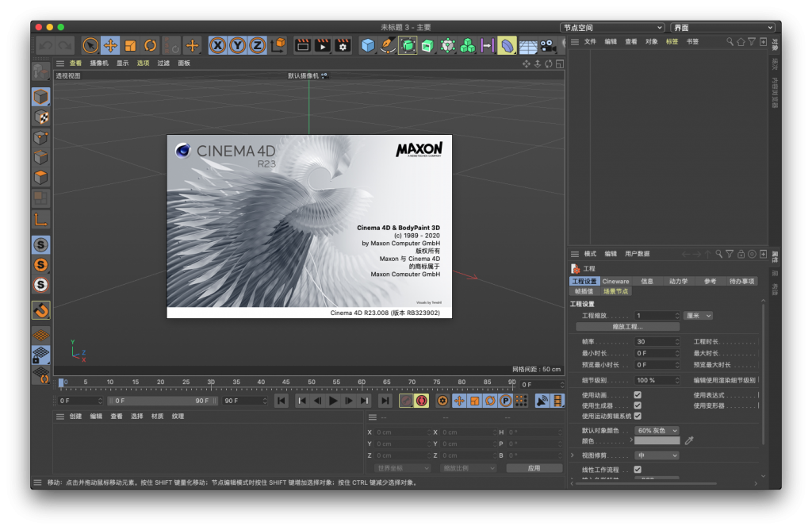Open the 界面 layout dropdown

coord(723,28)
